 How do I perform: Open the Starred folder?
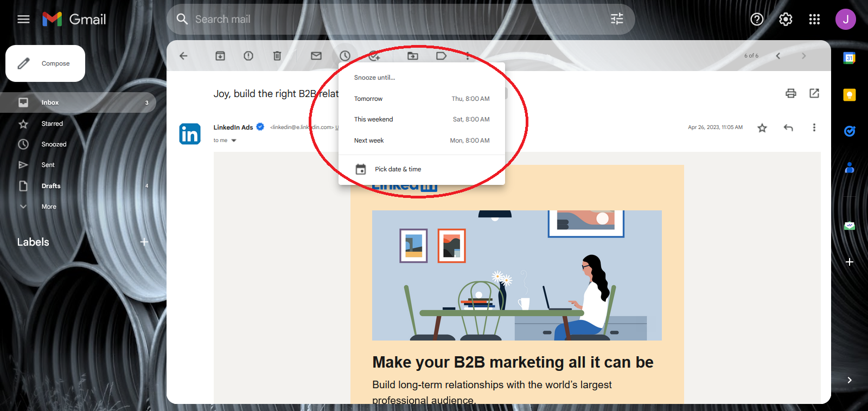pyautogui.click(x=78, y=124)
